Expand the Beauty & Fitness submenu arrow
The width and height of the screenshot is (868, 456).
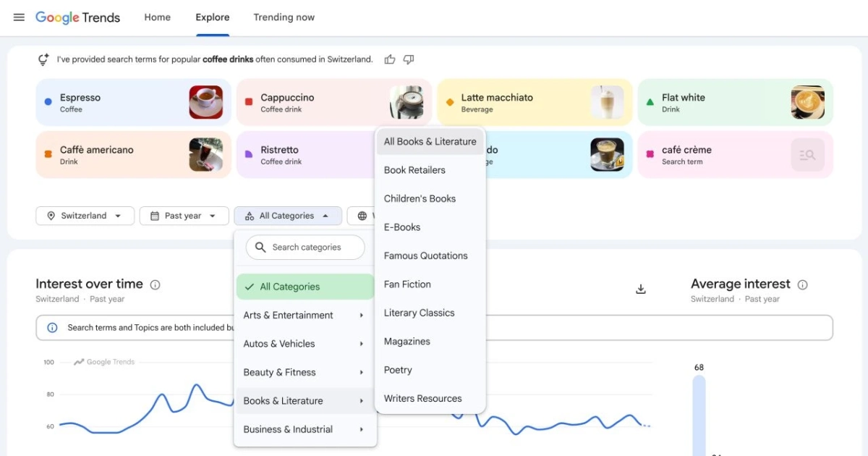(x=361, y=373)
